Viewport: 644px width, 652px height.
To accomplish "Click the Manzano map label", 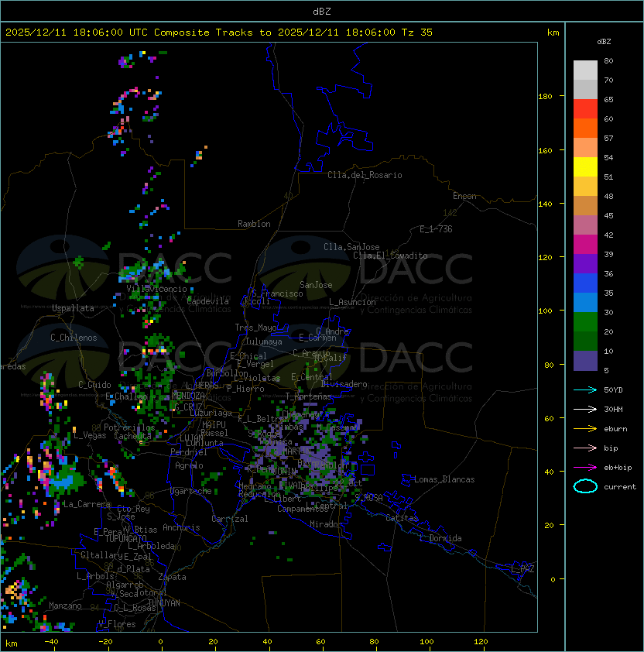I will [x=65, y=606].
